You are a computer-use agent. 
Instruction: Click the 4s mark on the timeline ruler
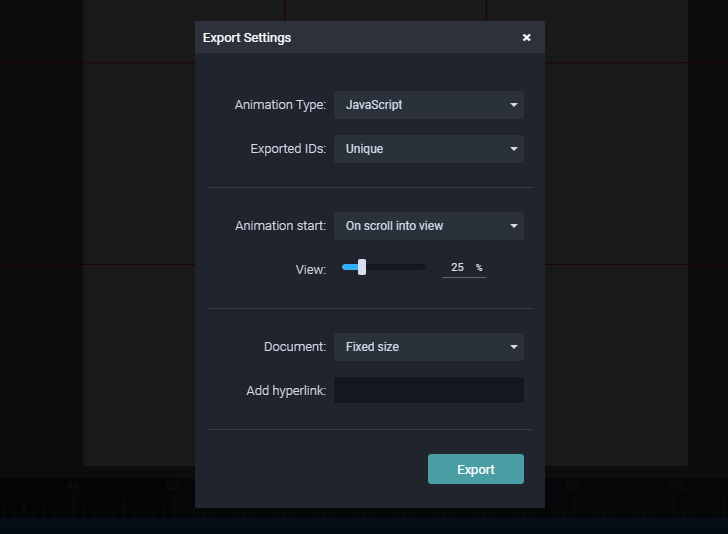click(x=72, y=486)
